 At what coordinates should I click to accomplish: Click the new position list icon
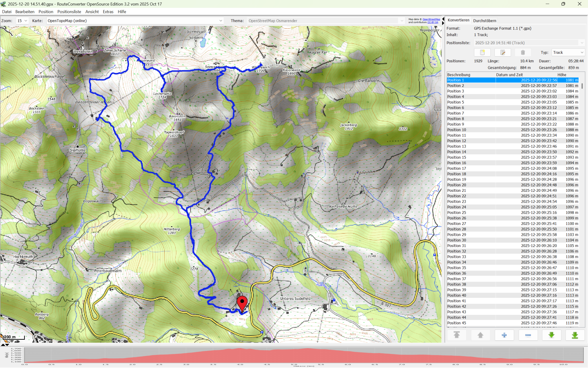[482, 52]
